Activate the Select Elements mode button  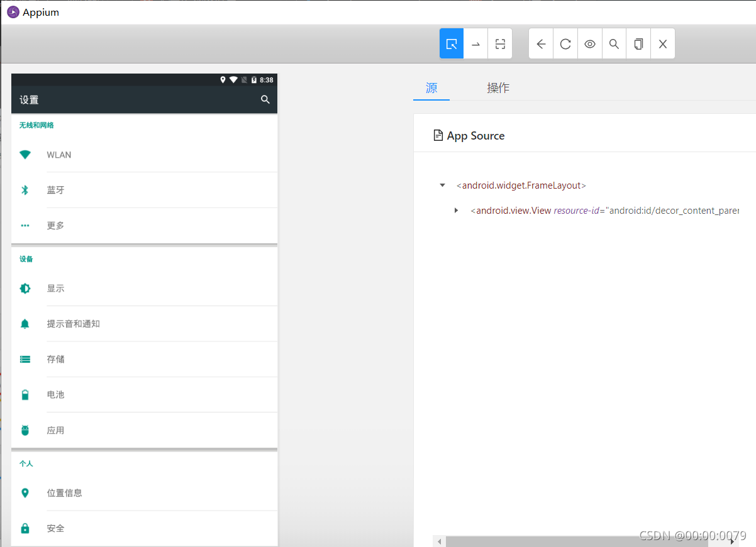(452, 43)
